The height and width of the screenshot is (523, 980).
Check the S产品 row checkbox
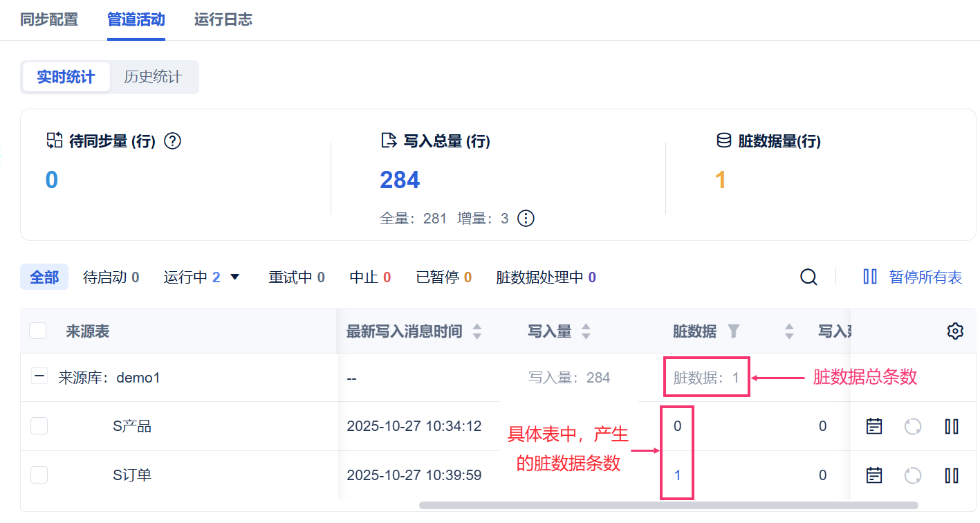(x=39, y=426)
